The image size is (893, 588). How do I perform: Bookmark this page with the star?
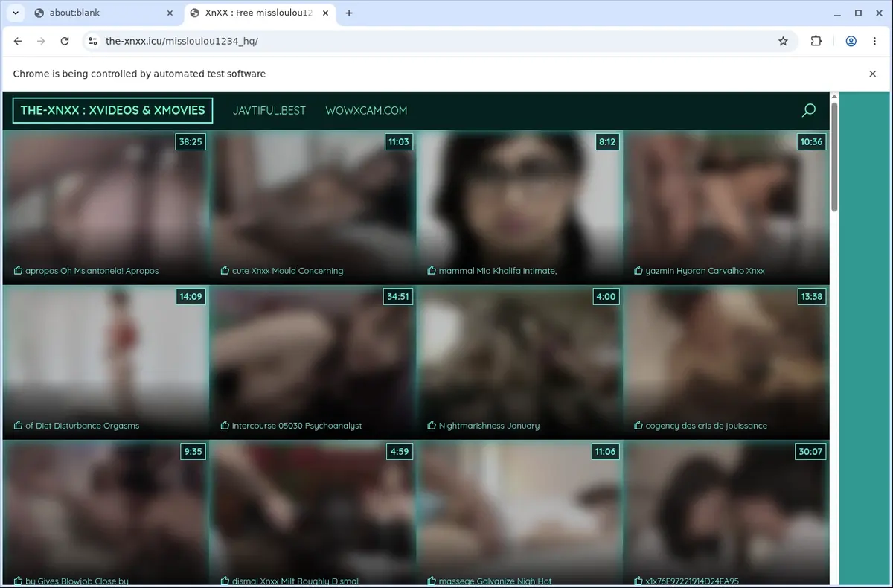(x=783, y=42)
